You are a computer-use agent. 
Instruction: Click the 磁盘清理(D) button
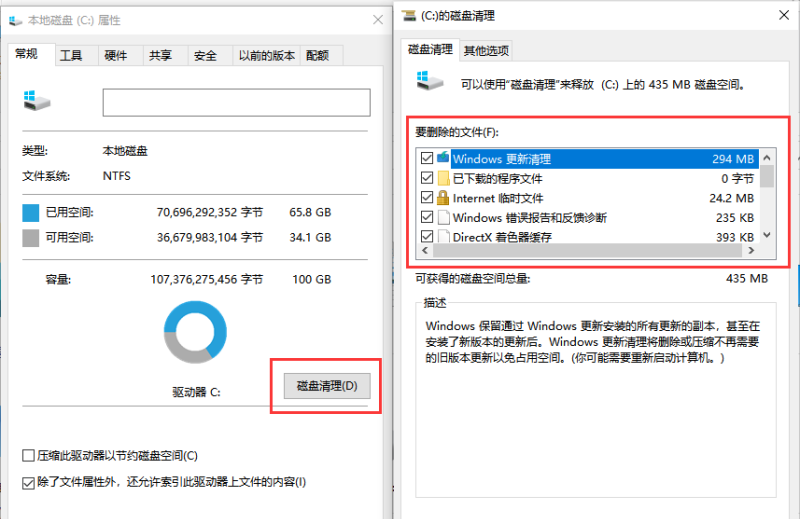pyautogui.click(x=327, y=386)
